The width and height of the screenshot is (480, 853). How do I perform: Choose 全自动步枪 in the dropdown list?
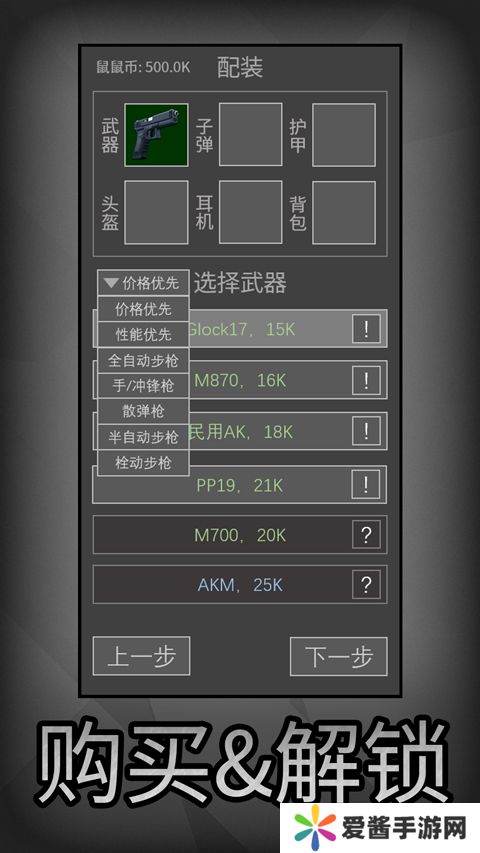tap(143, 360)
